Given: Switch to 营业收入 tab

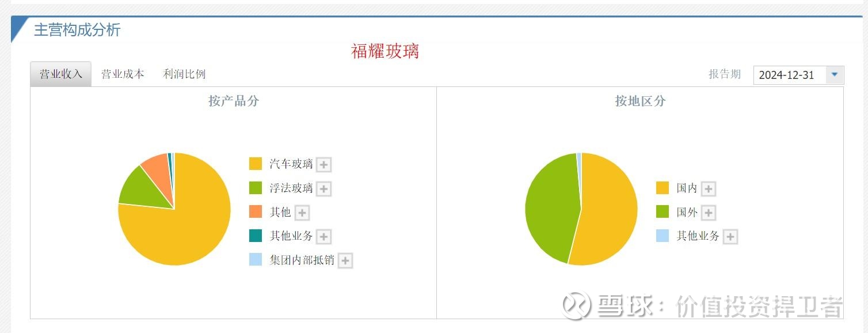Looking at the screenshot, I should (61, 74).
